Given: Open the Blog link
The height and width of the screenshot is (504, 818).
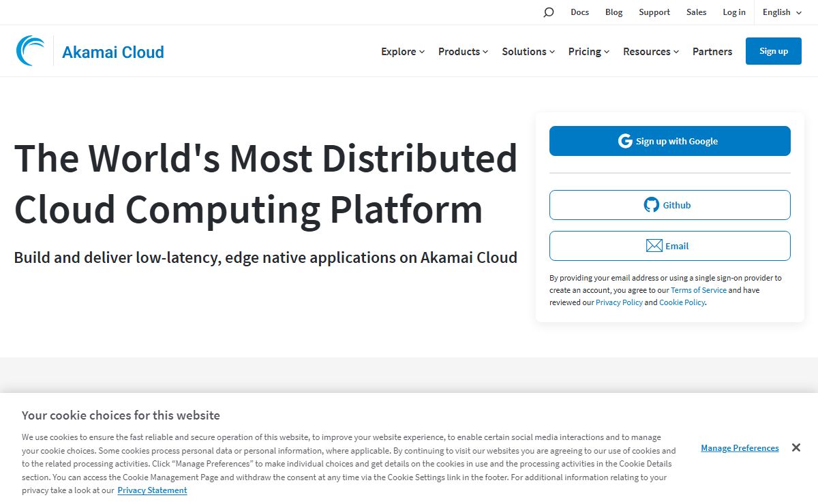Looking at the screenshot, I should [x=613, y=12].
